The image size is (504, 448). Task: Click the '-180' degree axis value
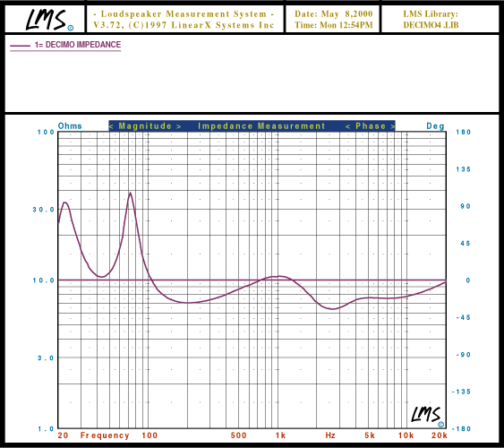461,429
